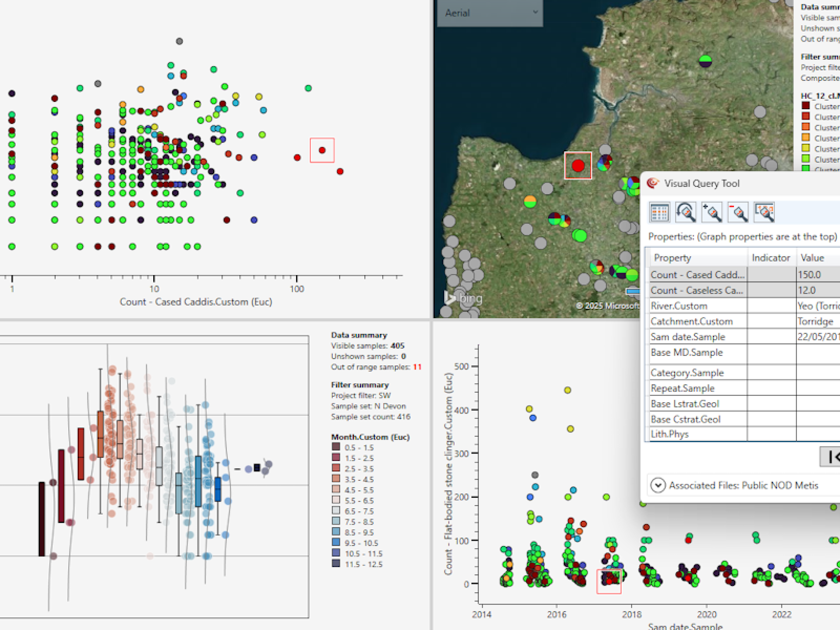
Task: Click the Property column header
Action: (x=672, y=258)
